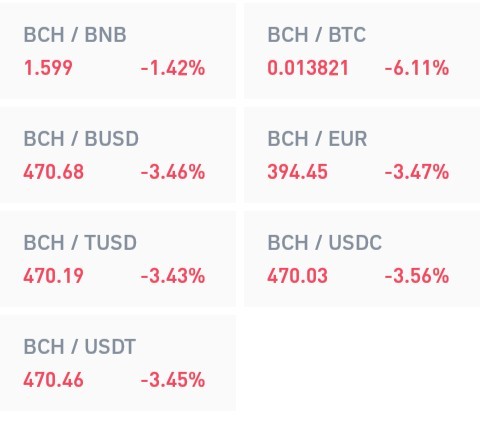Click the -6.11% change value
Viewport: 480px width, 430px height.
(x=417, y=68)
